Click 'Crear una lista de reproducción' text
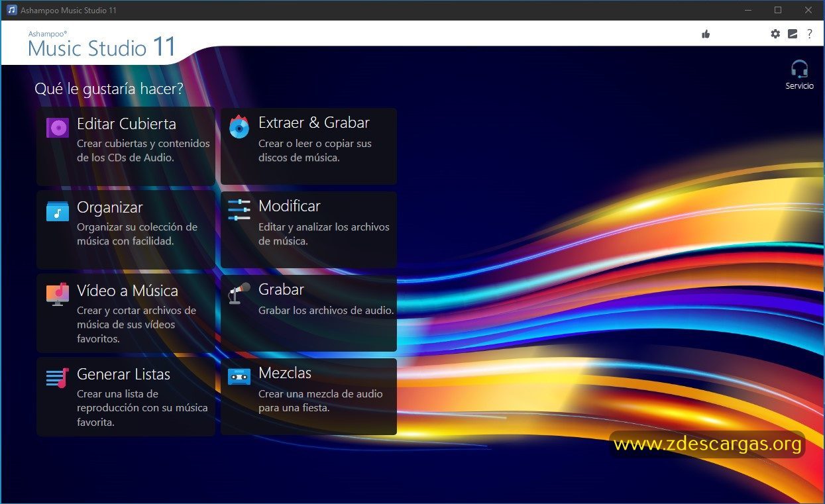Viewport: 825px width, 504px height. coord(142,408)
